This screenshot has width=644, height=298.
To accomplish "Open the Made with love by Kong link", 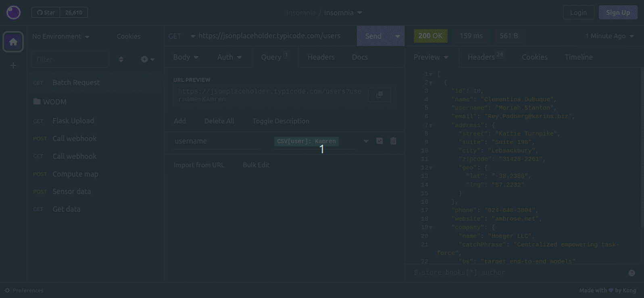I will point(608,290).
